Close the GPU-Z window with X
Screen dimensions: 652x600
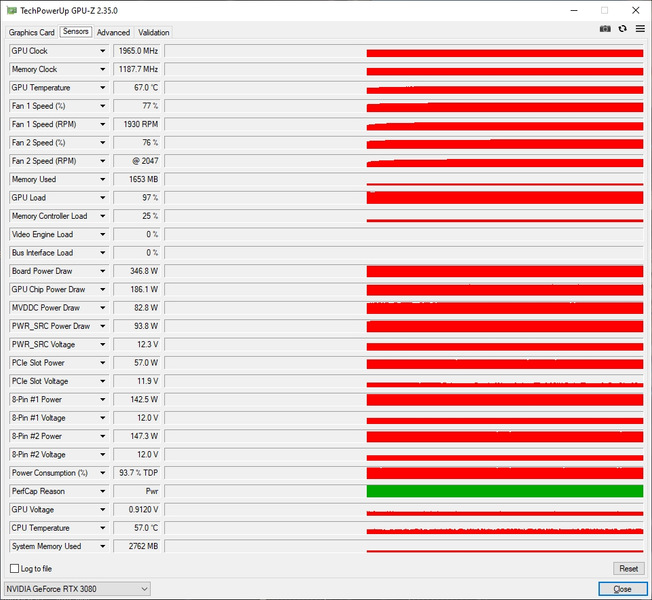(x=635, y=10)
